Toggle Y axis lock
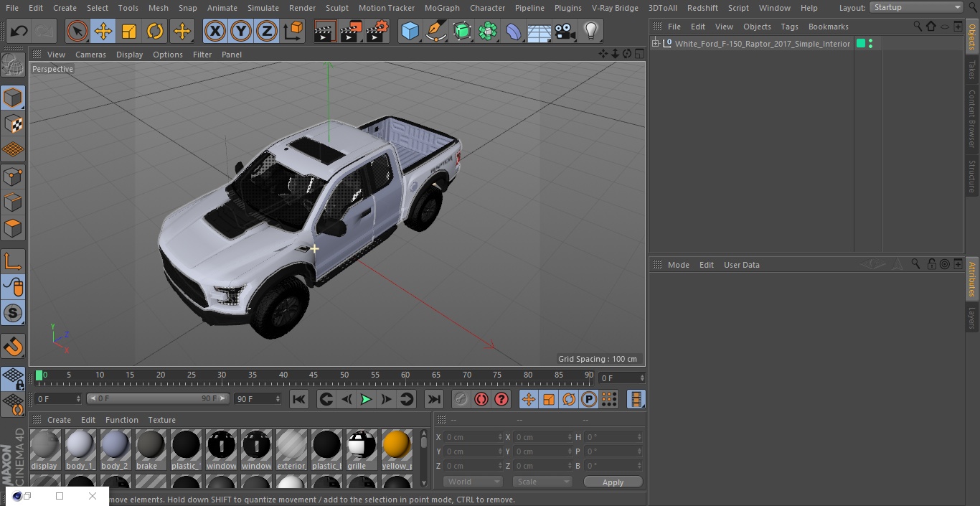Screen dimensions: 980x506 tap(241, 32)
